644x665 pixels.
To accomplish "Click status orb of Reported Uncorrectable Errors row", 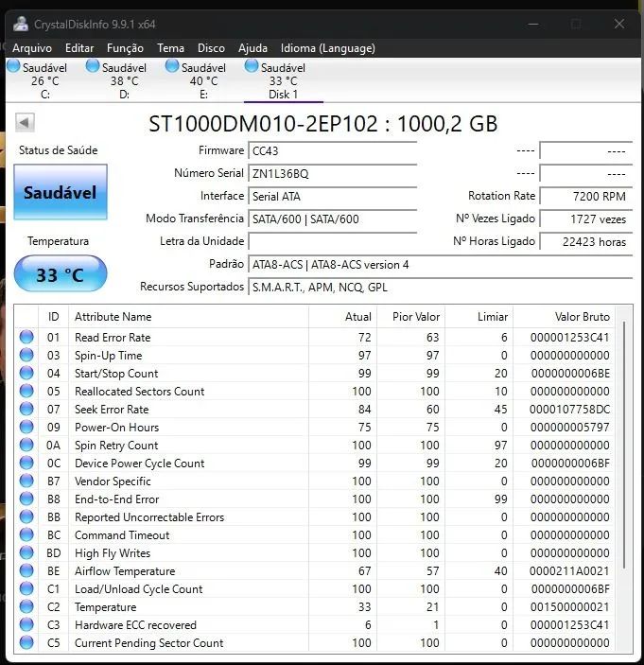I will coord(26,516).
